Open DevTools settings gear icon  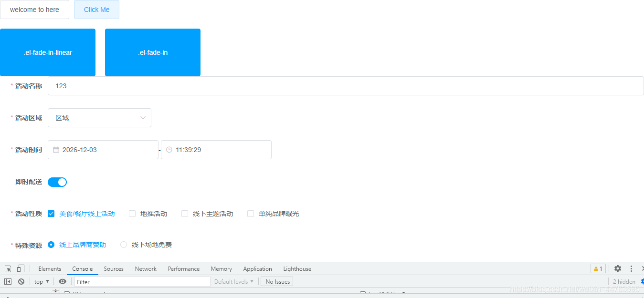point(618,268)
